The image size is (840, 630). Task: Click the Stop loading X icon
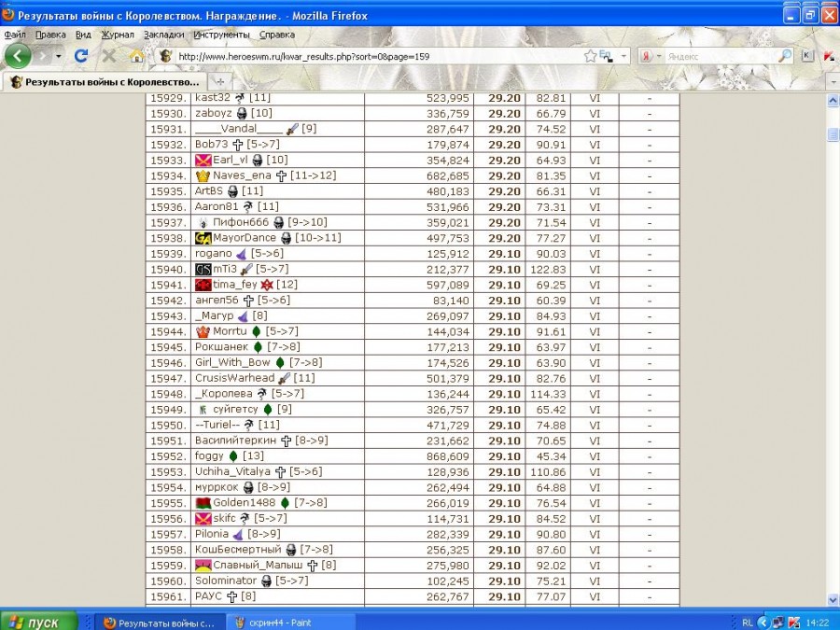[x=109, y=56]
